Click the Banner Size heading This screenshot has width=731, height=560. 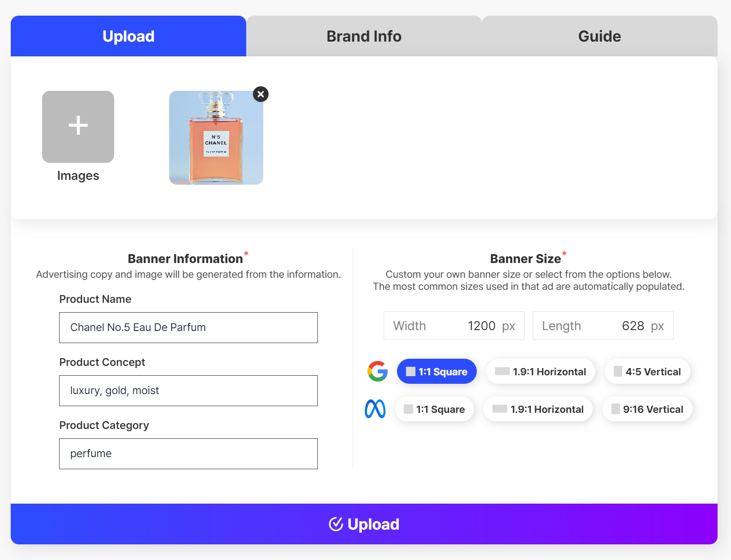tap(526, 259)
